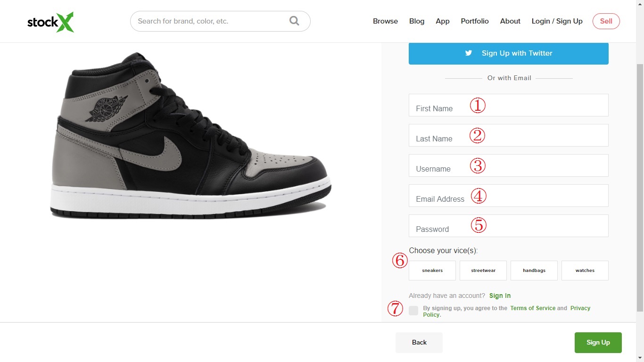Viewport: 644px width, 362px height.
Task: Open the Privacy Policy link
Action: 580,308
